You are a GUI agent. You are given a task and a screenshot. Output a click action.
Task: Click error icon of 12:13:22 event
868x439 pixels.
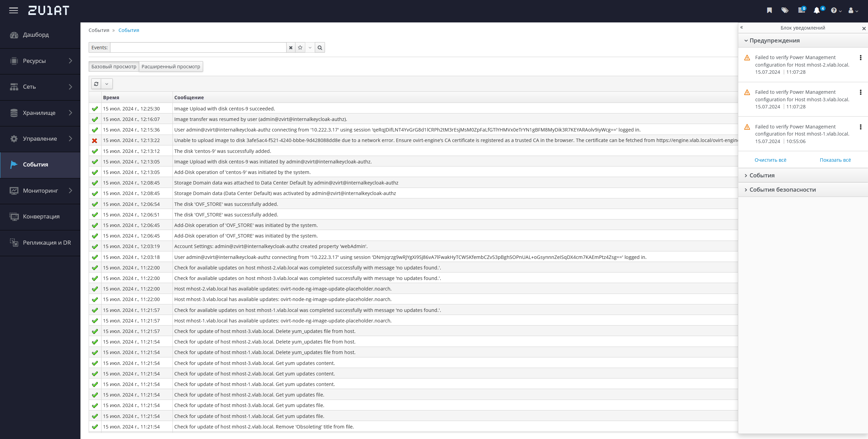[95, 141]
